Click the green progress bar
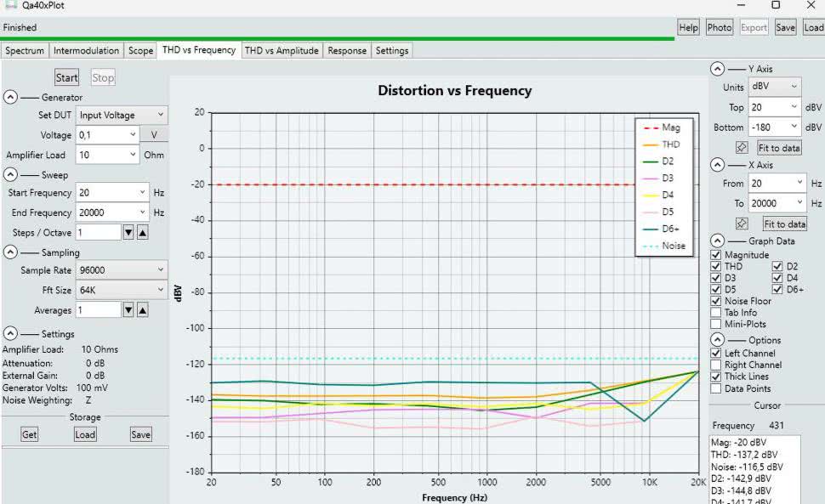Screen dimensions: 825x504 pyautogui.click(x=340, y=38)
